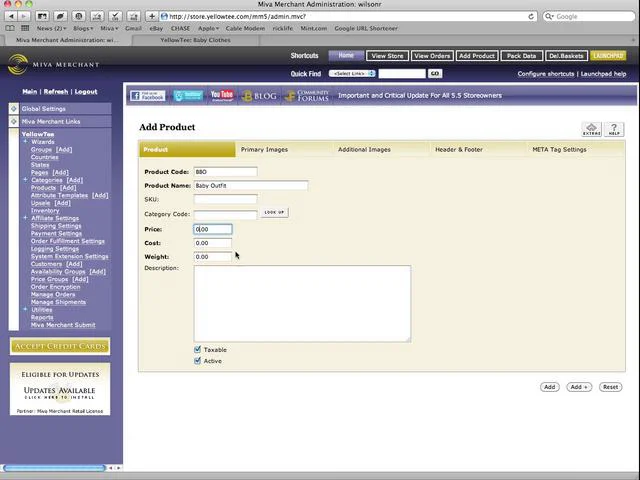Focus the Weight field
Image resolution: width=640 pixels, height=480 pixels.
coord(213,257)
